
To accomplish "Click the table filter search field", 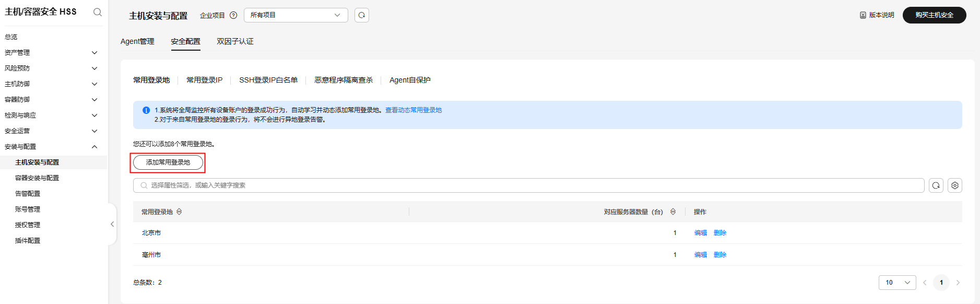I will (529, 185).
